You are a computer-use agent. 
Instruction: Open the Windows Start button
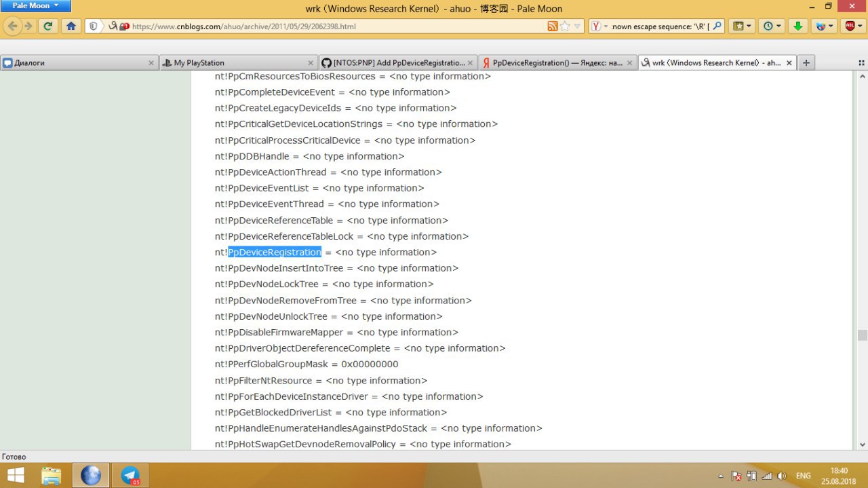16,475
